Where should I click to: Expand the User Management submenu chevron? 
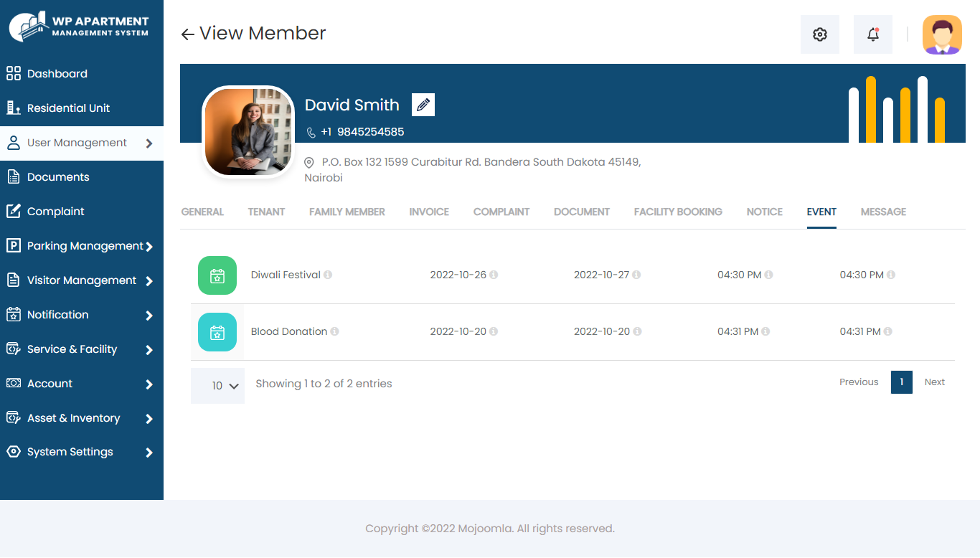tap(149, 143)
